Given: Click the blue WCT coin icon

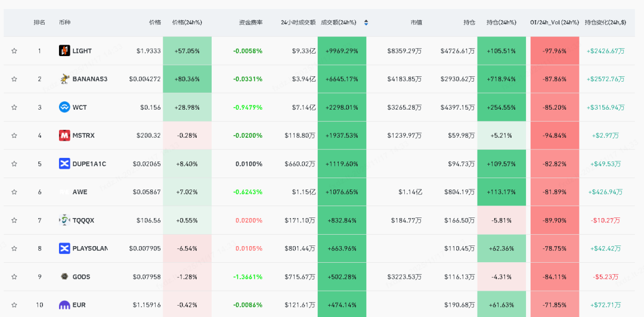Looking at the screenshot, I should [x=64, y=107].
